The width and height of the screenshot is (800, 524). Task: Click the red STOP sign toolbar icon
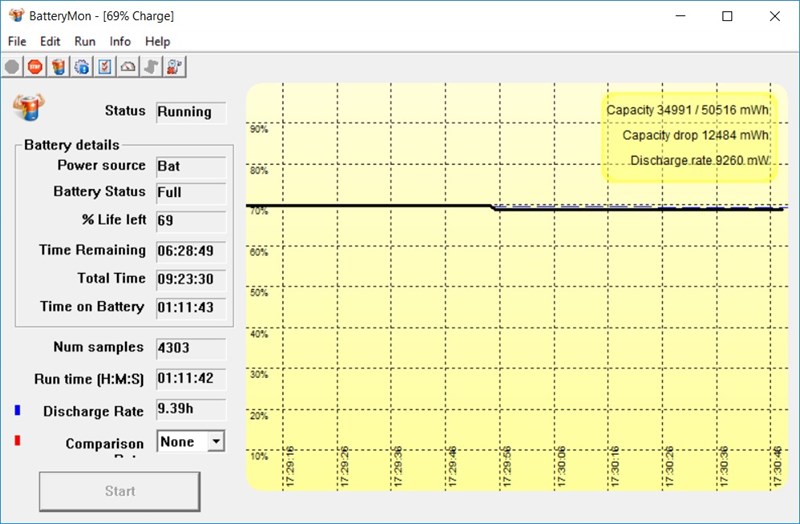35,67
